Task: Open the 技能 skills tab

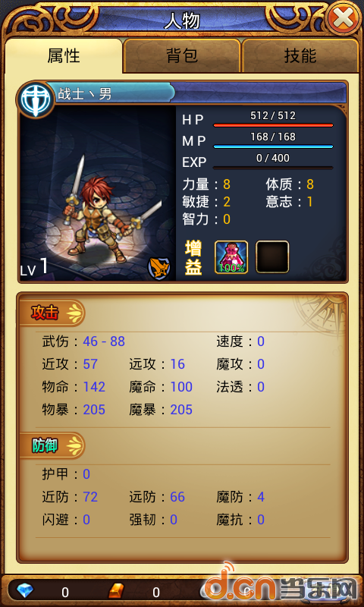Action: click(300, 55)
